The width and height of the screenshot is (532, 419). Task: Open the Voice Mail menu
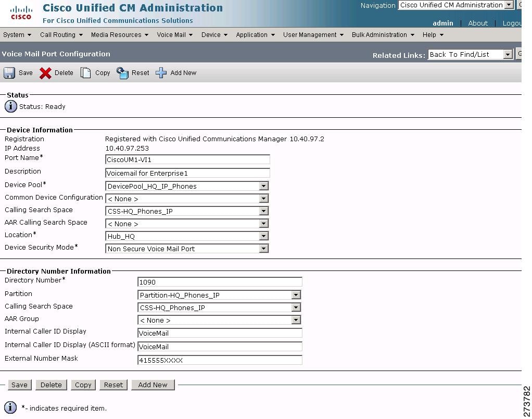(175, 34)
